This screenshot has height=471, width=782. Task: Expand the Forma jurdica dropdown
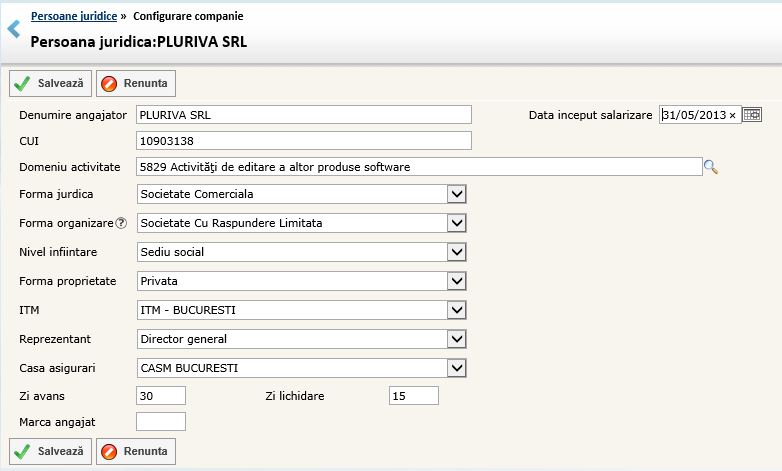[x=457, y=194]
